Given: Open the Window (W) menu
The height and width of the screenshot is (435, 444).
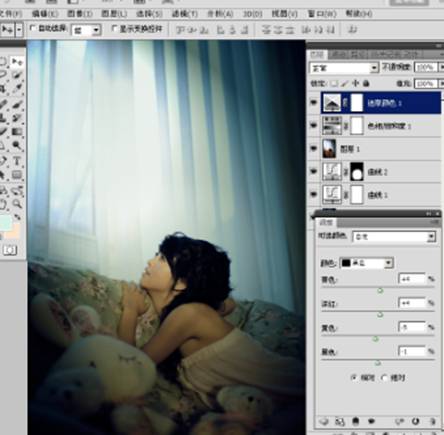Looking at the screenshot, I should click(322, 14).
